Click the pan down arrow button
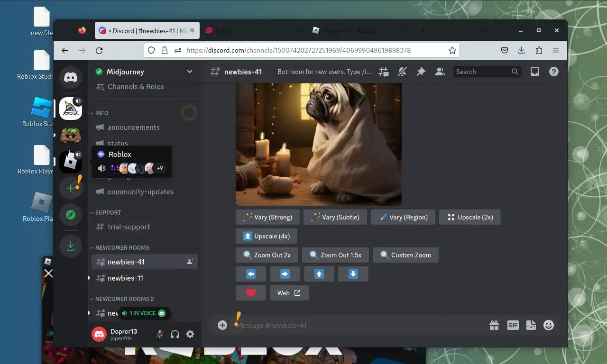 [x=353, y=274]
